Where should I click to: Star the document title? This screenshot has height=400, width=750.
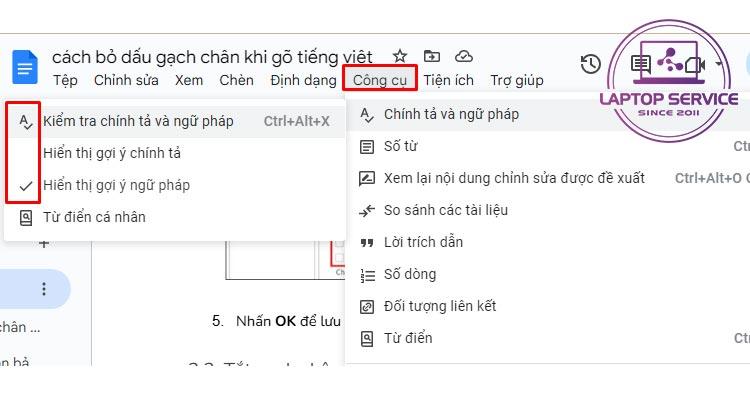tap(400, 56)
